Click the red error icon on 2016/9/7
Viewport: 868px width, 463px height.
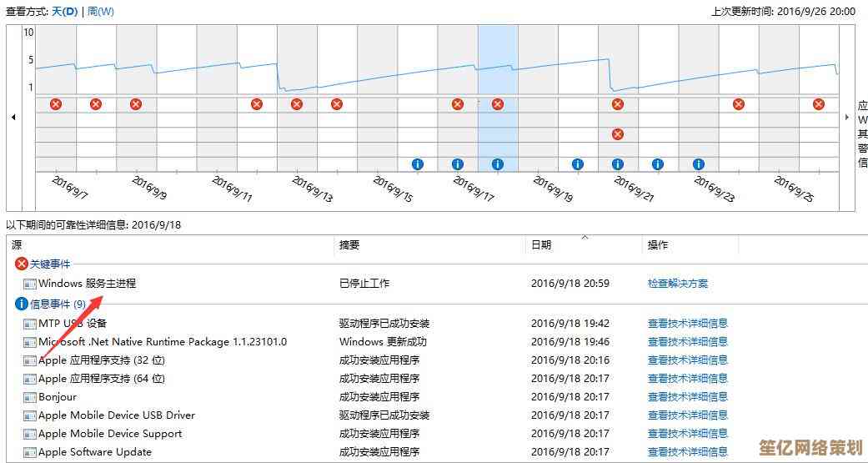coord(56,104)
